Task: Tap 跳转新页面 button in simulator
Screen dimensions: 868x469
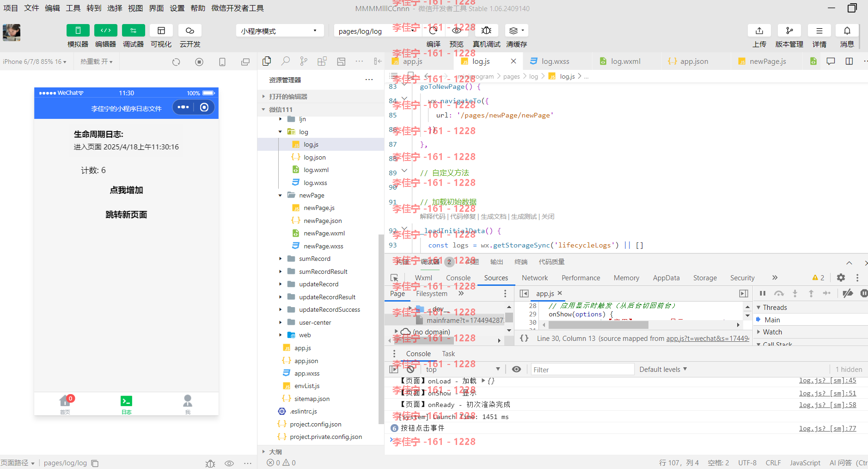Action: point(126,215)
